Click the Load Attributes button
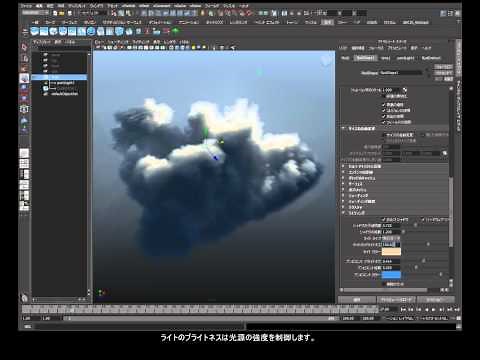Image resolution: width=480 pixels, height=360 pixels. (x=396, y=300)
